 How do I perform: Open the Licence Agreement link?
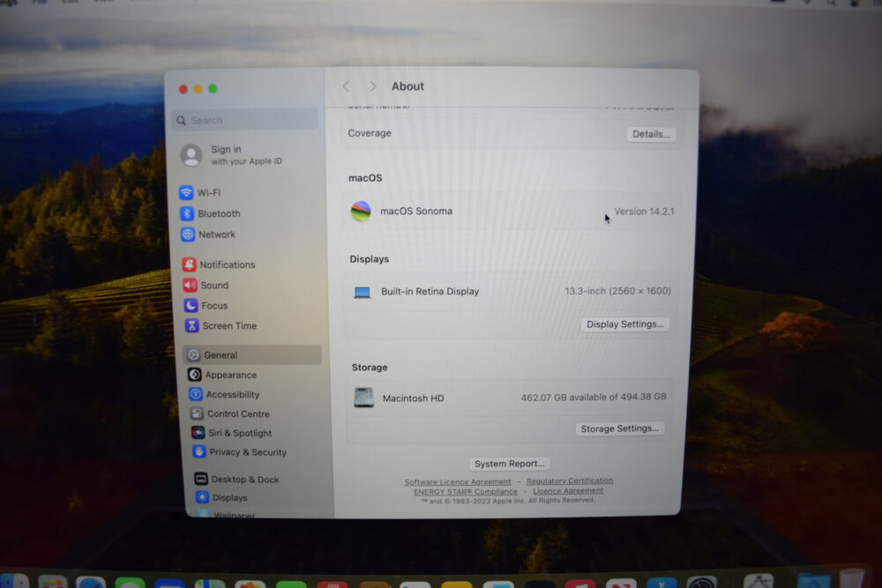pos(568,490)
